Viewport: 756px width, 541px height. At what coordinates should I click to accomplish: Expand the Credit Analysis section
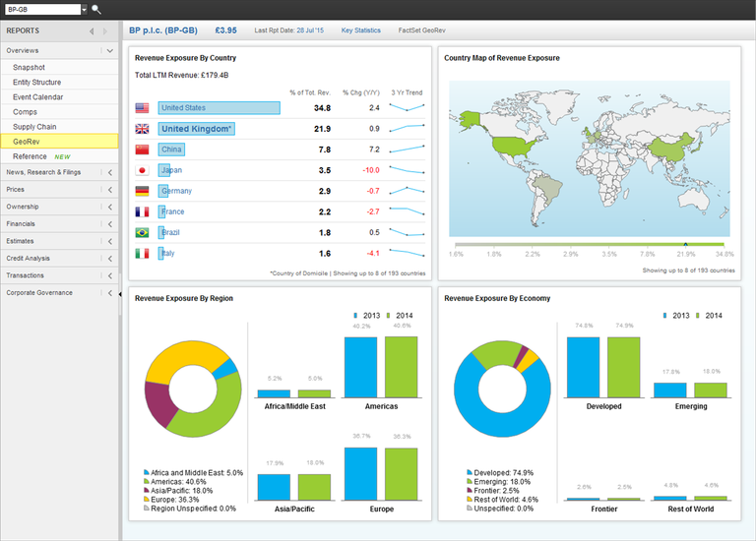point(110,259)
